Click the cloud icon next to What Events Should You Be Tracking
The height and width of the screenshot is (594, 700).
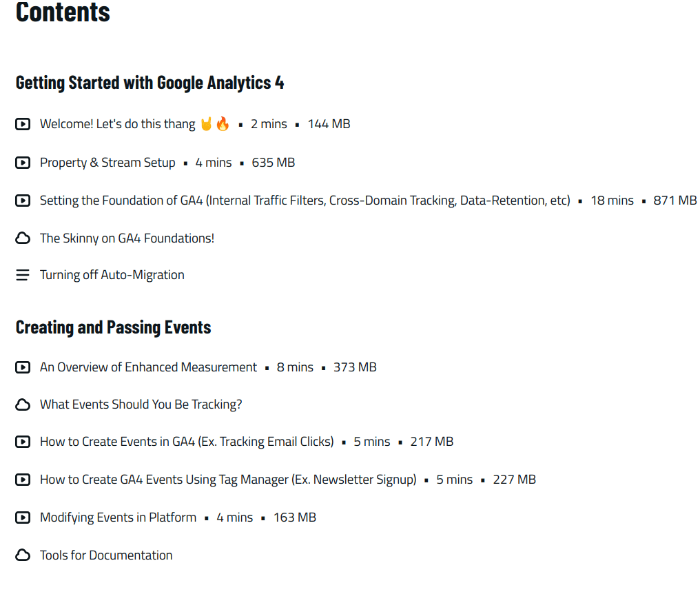click(x=23, y=404)
